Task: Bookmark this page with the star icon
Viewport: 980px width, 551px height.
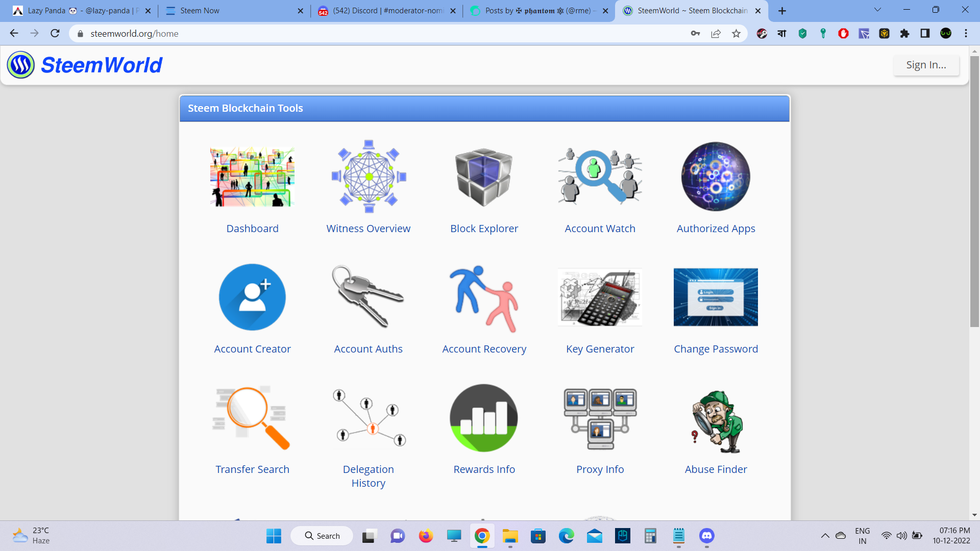Action: click(x=736, y=34)
